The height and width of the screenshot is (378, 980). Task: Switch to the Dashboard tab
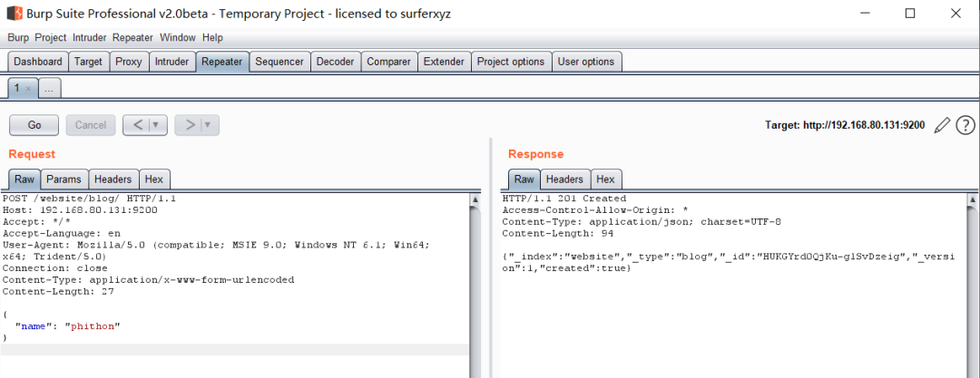point(38,62)
